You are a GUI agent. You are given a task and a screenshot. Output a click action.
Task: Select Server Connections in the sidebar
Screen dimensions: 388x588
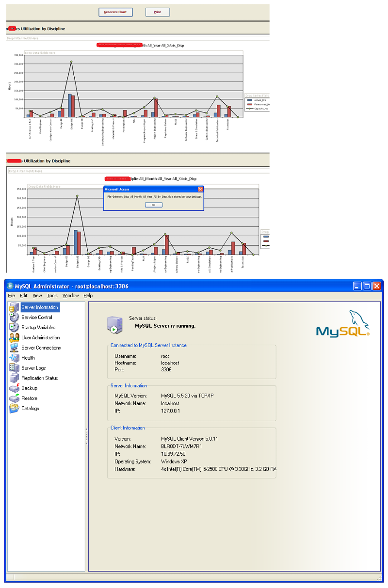click(41, 348)
